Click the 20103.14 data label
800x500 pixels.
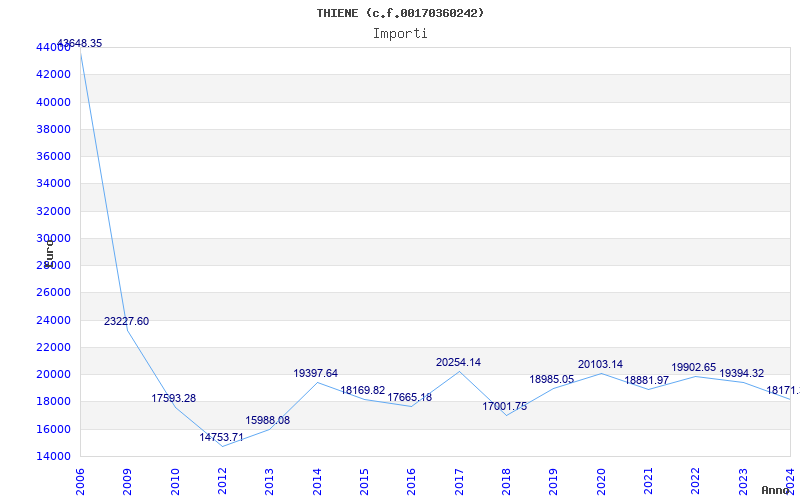tap(600, 365)
